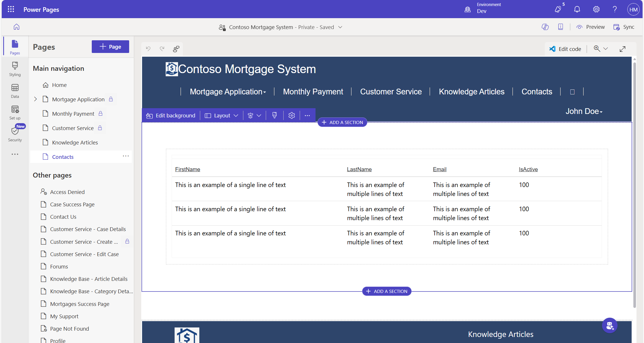Open the Data workspace icon
The height and width of the screenshot is (343, 644).
tap(15, 91)
